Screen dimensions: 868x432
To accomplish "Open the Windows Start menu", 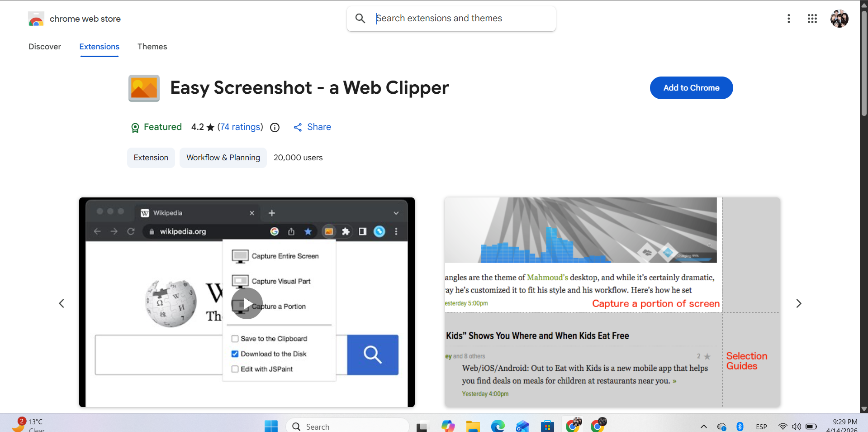I will click(x=271, y=426).
